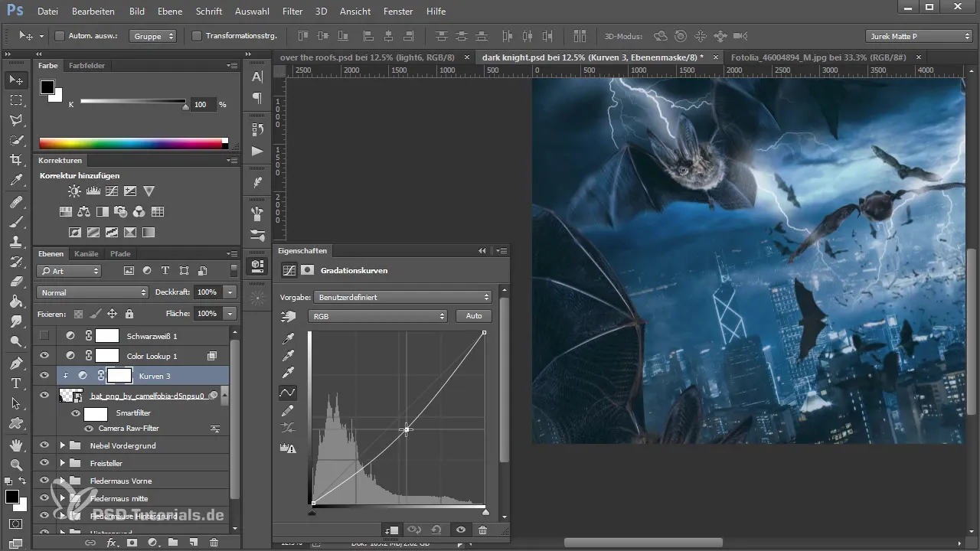Screen dimensions: 980x551
Task: Open the Fenster menu
Action: click(x=398, y=11)
